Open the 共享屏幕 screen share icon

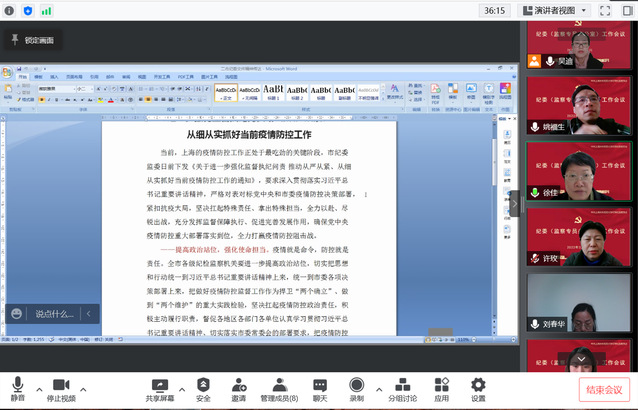(x=158, y=386)
